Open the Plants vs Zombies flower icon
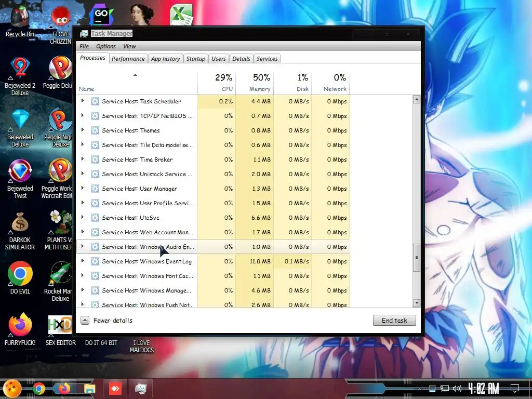This screenshot has height=399, width=532. click(x=59, y=230)
